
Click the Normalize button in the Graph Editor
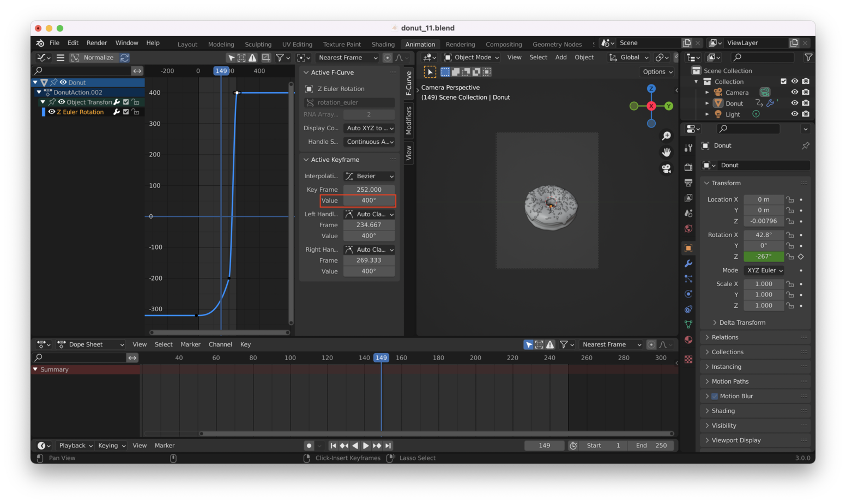click(100, 57)
